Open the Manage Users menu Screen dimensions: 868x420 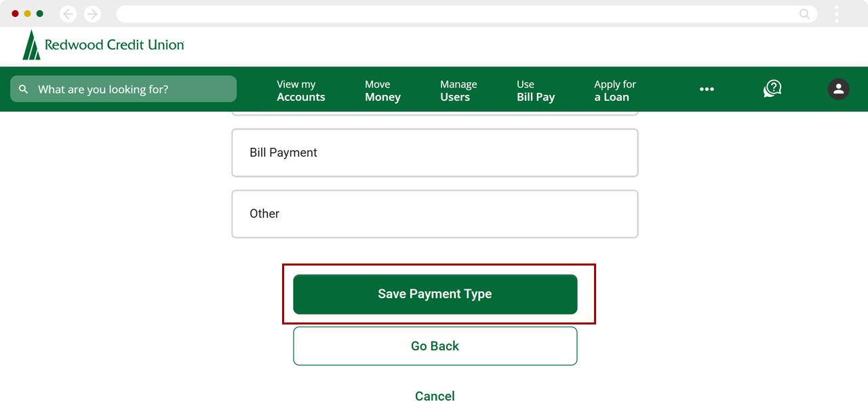point(458,90)
